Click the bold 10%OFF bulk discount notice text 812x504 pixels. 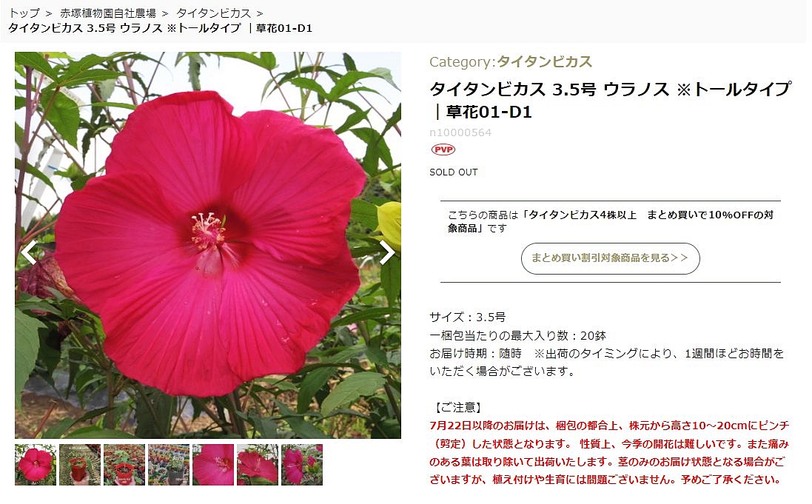click(x=610, y=221)
